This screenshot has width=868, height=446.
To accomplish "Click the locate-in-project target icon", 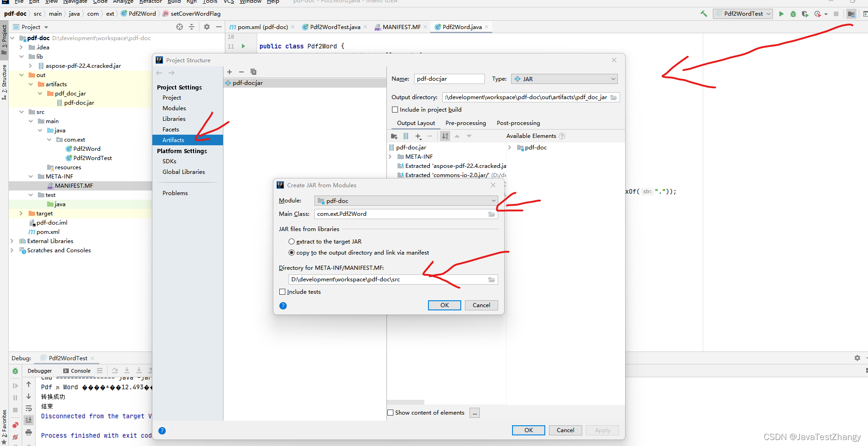I will 180,27.
